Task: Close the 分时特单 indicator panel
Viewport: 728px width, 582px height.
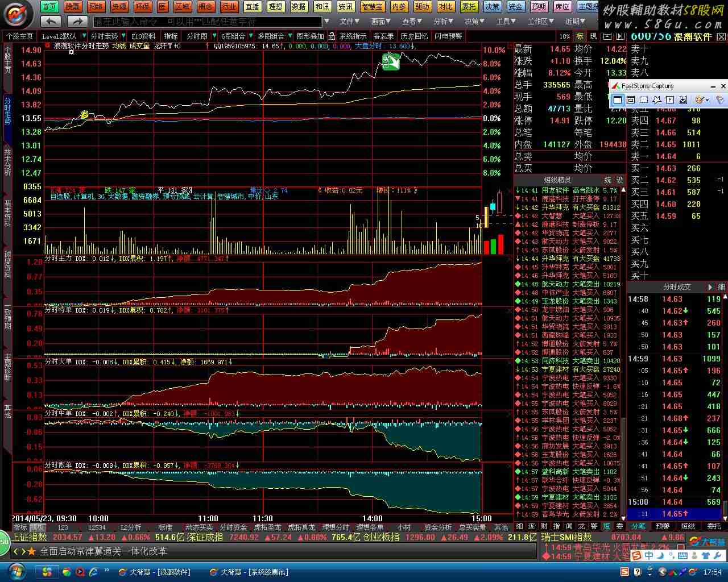Action: click(x=509, y=310)
